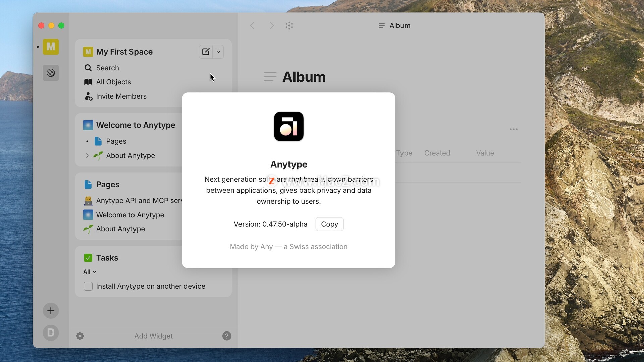
Task: Click Version: 0.47.50-alpha text
Action: pyautogui.click(x=270, y=224)
